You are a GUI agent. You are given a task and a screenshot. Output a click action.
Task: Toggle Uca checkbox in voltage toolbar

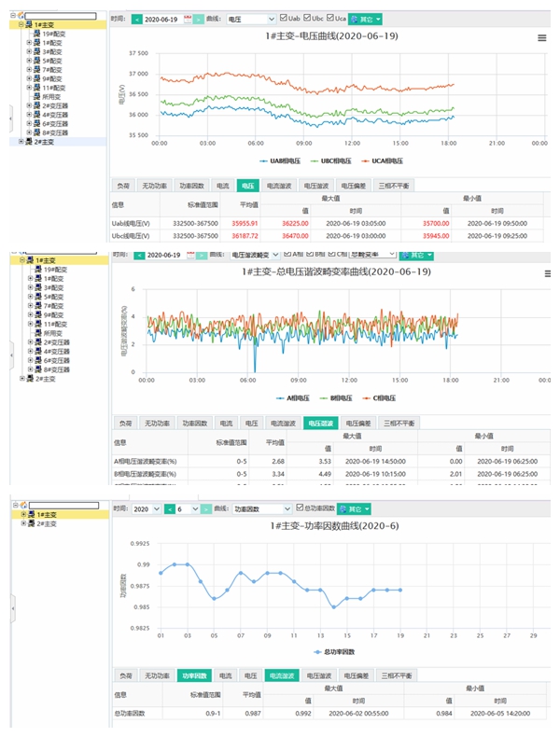(x=330, y=18)
